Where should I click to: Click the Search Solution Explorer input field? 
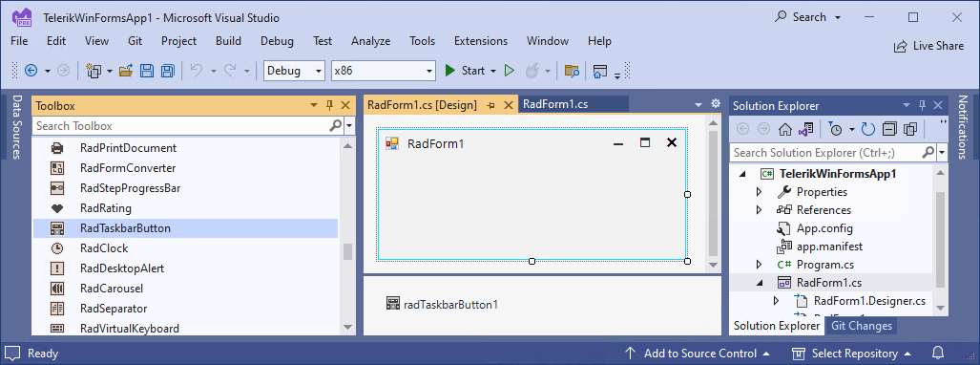(825, 152)
